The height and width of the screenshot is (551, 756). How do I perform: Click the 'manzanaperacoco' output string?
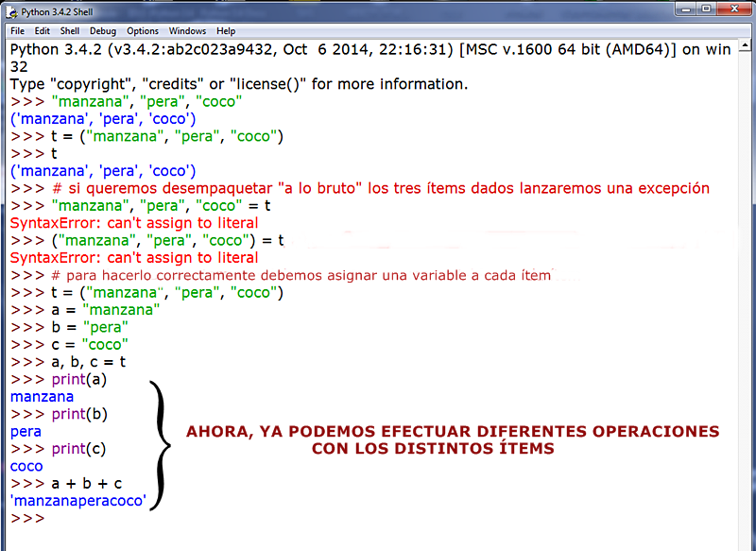[x=77, y=500]
